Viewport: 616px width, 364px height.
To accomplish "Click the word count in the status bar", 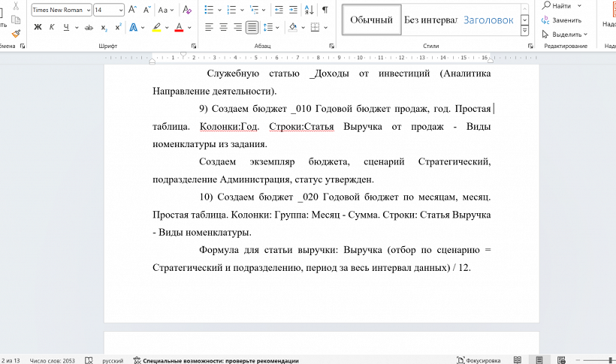I will point(51,360).
